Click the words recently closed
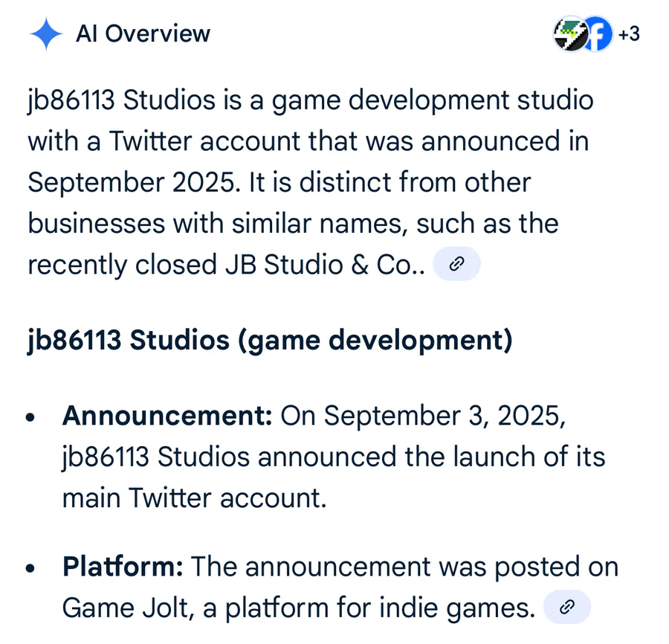The height and width of the screenshot is (644, 669). tap(123, 265)
